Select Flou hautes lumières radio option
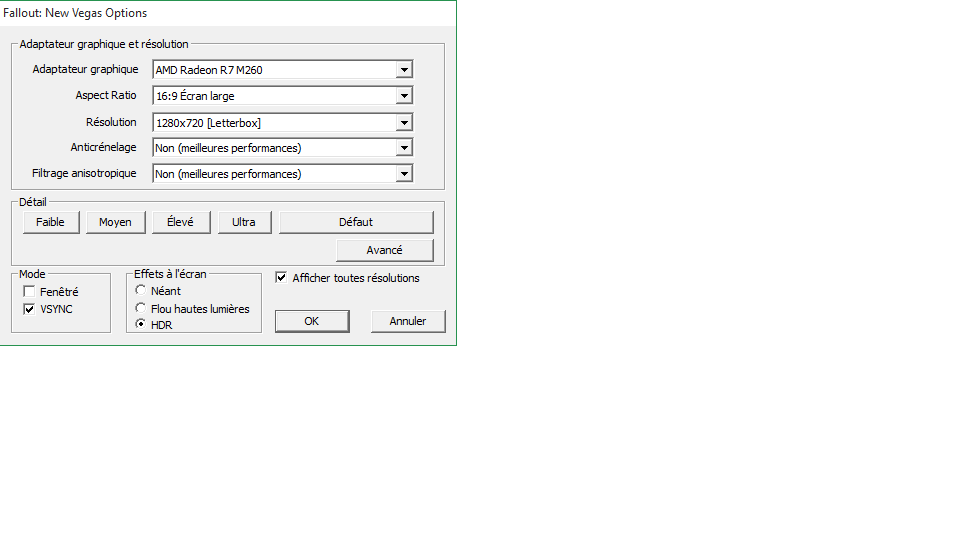Image resolution: width=960 pixels, height=540 pixels. point(141,308)
